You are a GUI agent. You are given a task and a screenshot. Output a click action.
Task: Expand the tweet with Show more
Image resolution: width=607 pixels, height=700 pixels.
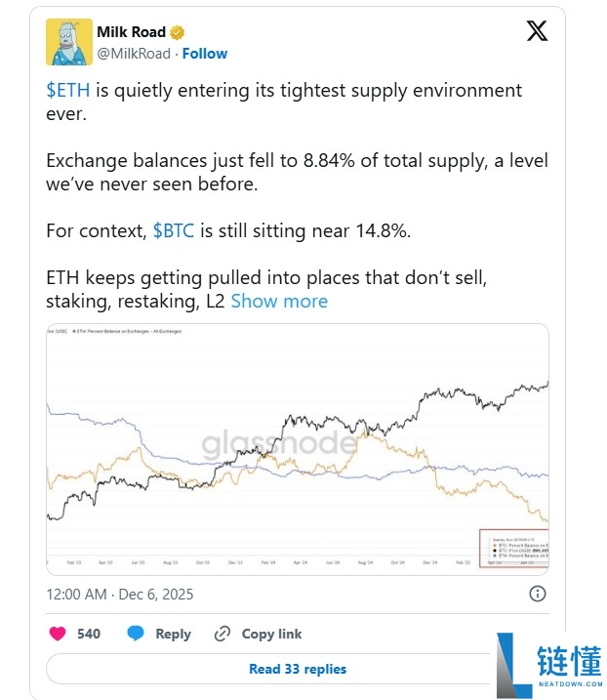[x=279, y=301]
